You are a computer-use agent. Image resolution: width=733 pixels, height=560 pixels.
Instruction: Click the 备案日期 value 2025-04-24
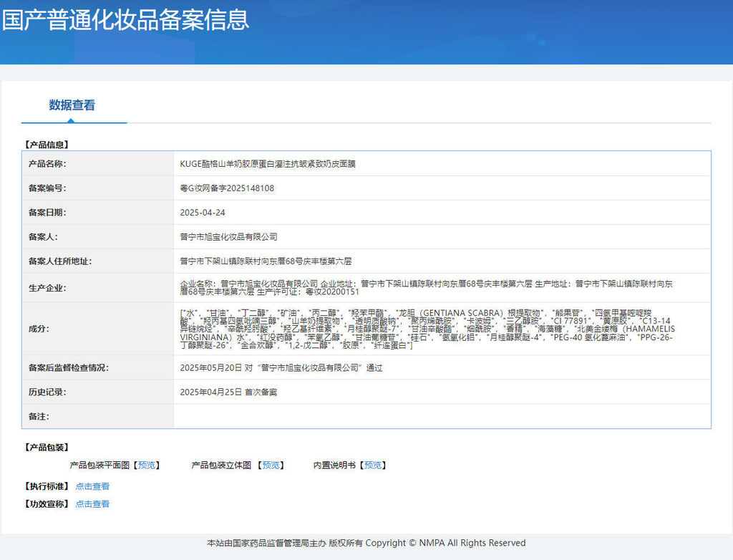point(203,213)
